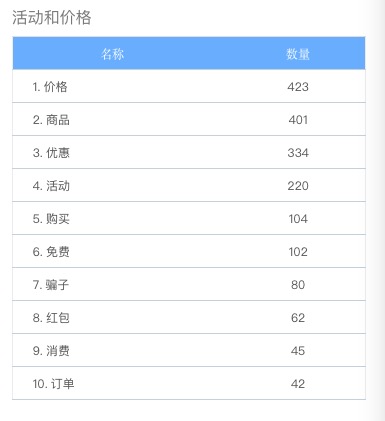Select the row 2. 商品

pos(189,119)
